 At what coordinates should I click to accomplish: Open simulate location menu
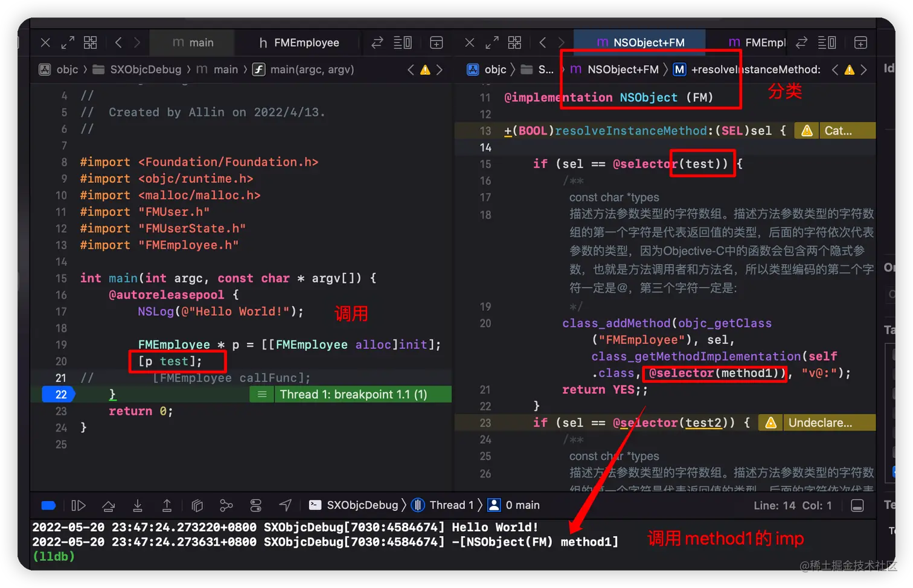(285, 505)
